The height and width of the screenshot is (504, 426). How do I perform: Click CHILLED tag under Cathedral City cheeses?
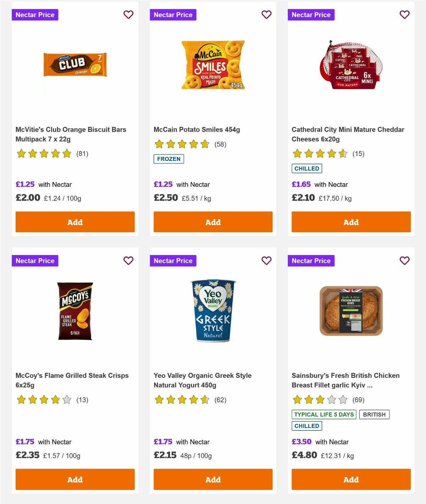click(307, 168)
